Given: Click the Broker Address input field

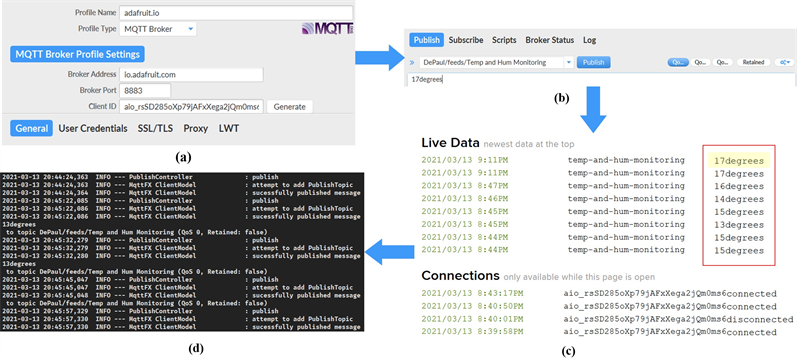Looking at the screenshot, I should (x=191, y=74).
